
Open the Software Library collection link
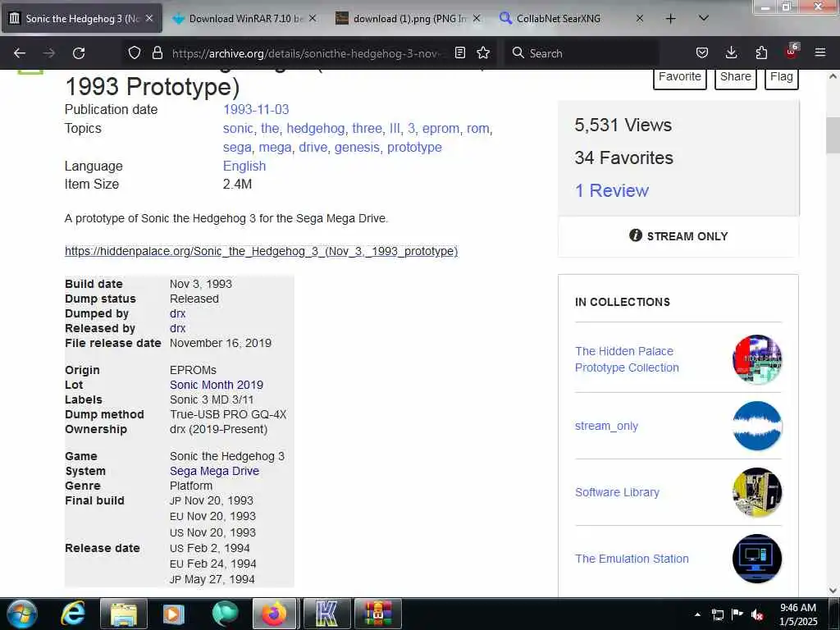[617, 492]
